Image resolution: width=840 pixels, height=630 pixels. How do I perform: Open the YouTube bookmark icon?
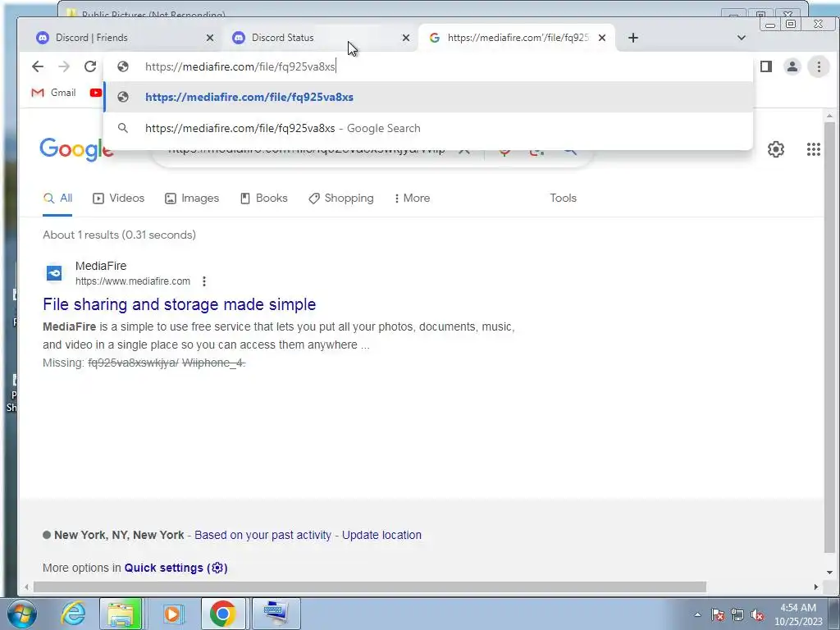[x=96, y=93]
